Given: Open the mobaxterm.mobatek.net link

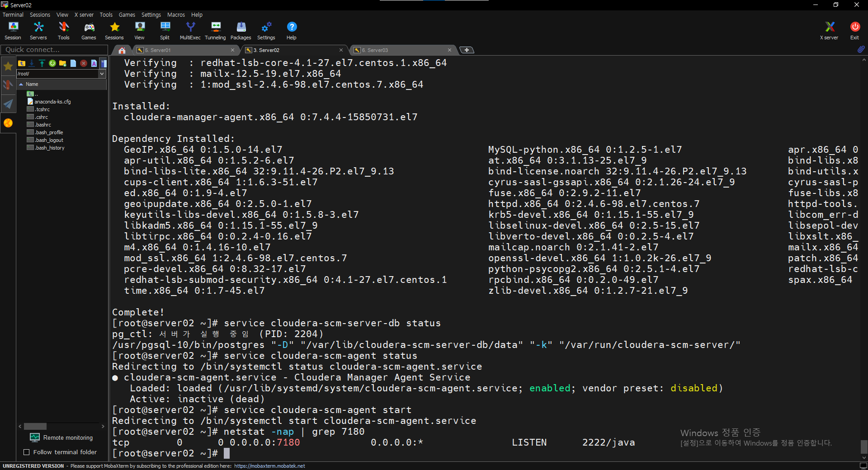Looking at the screenshot, I should click(x=269, y=466).
